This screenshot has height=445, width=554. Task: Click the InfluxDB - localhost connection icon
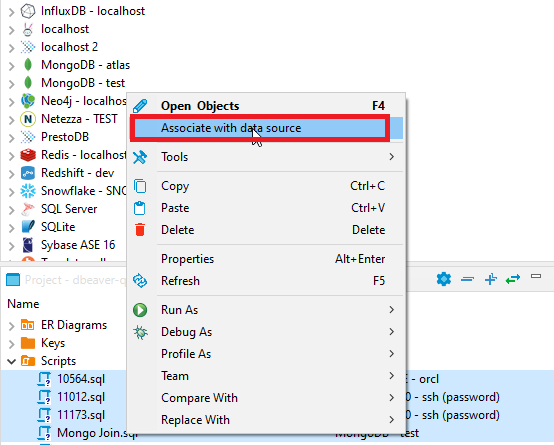pyautogui.click(x=28, y=11)
